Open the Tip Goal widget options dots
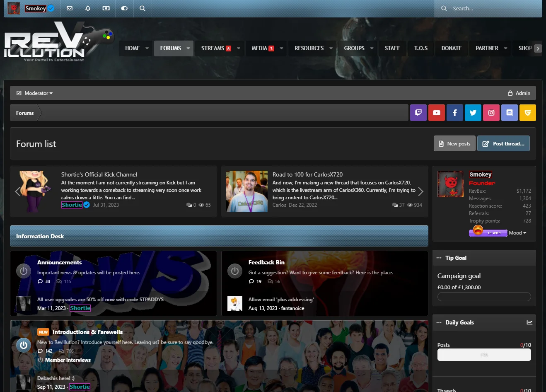Screen dimensions: 546x392 [x=439, y=258]
